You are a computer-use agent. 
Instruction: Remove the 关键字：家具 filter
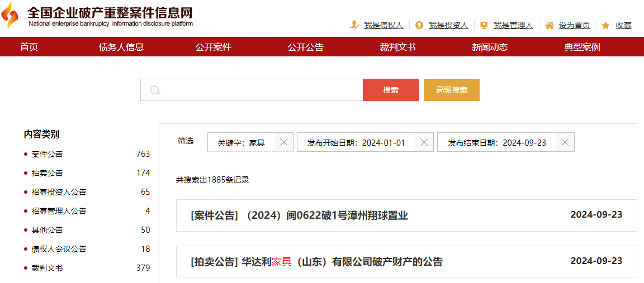(283, 142)
